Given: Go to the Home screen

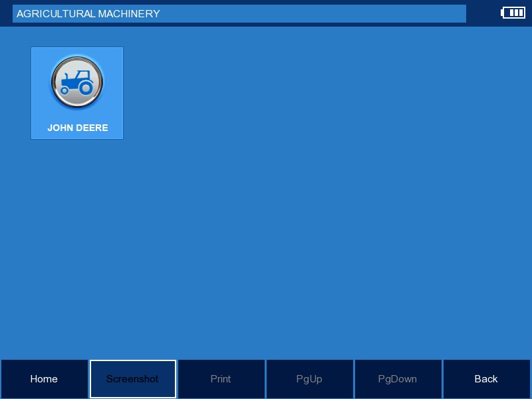Looking at the screenshot, I should (x=44, y=378).
